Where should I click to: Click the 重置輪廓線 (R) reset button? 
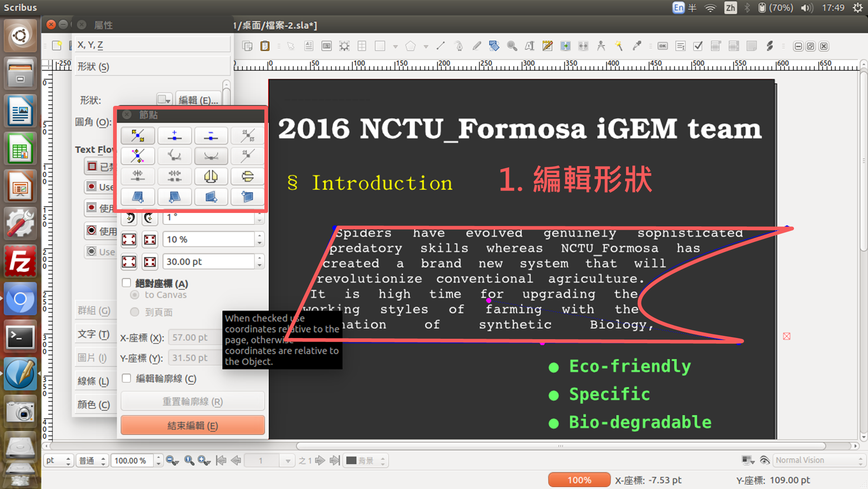pyautogui.click(x=192, y=401)
